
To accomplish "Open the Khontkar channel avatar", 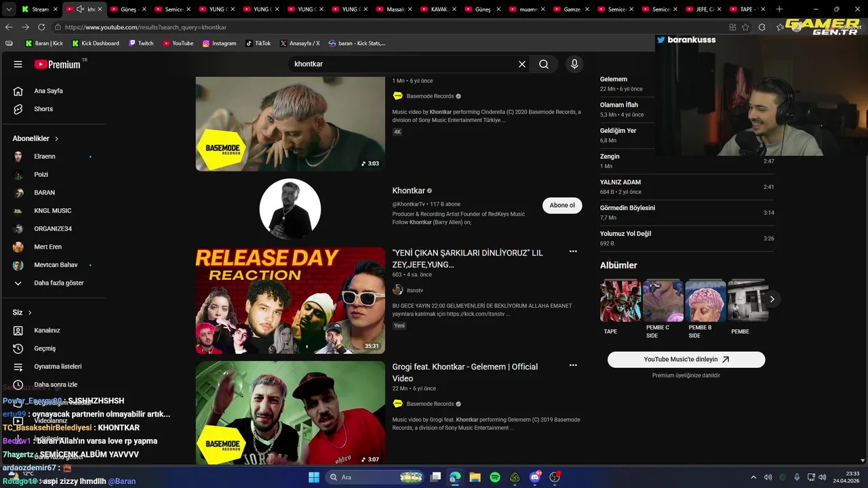I will click(x=290, y=209).
